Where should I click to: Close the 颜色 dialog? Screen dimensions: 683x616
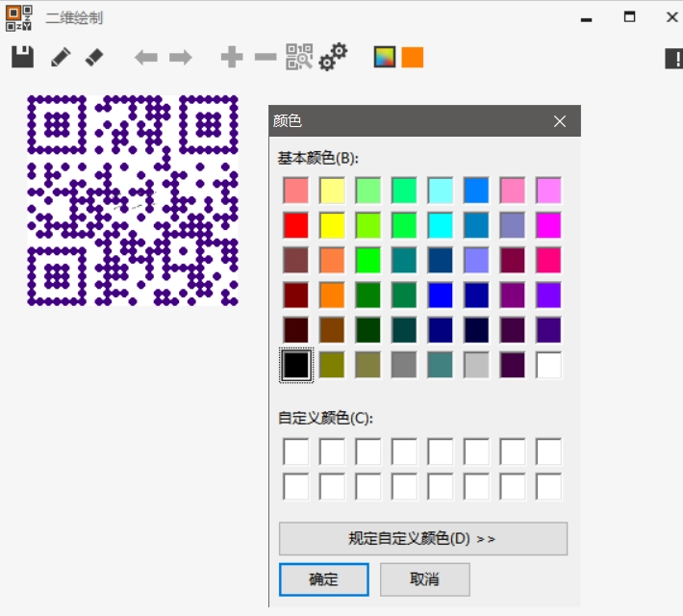[x=560, y=121]
